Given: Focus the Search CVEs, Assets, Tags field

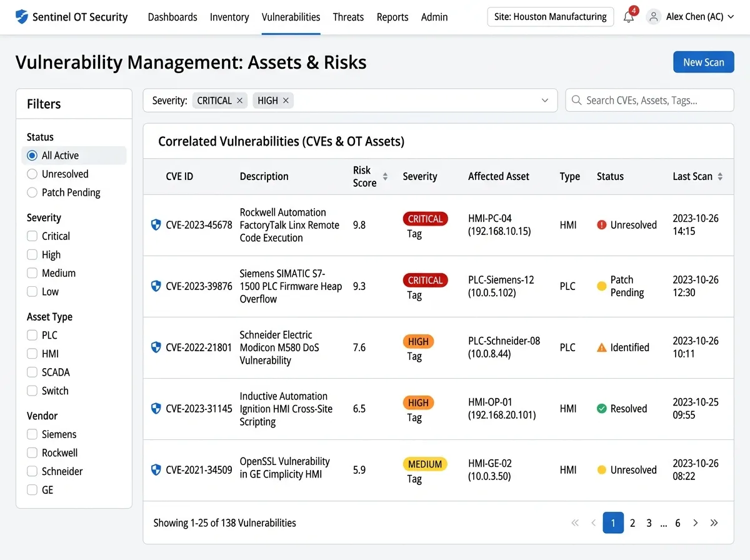Looking at the screenshot, I should (x=650, y=101).
